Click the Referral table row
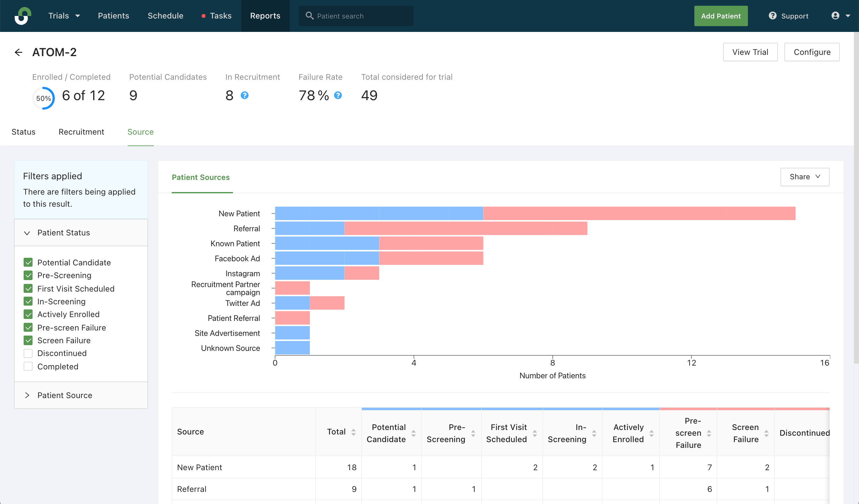 (x=501, y=489)
